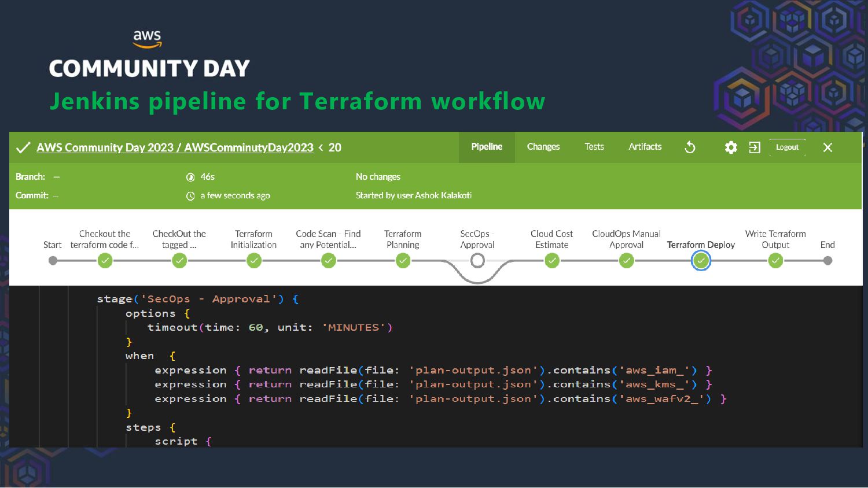This screenshot has height=488, width=868.
Task: Click run number 20
Action: point(335,147)
